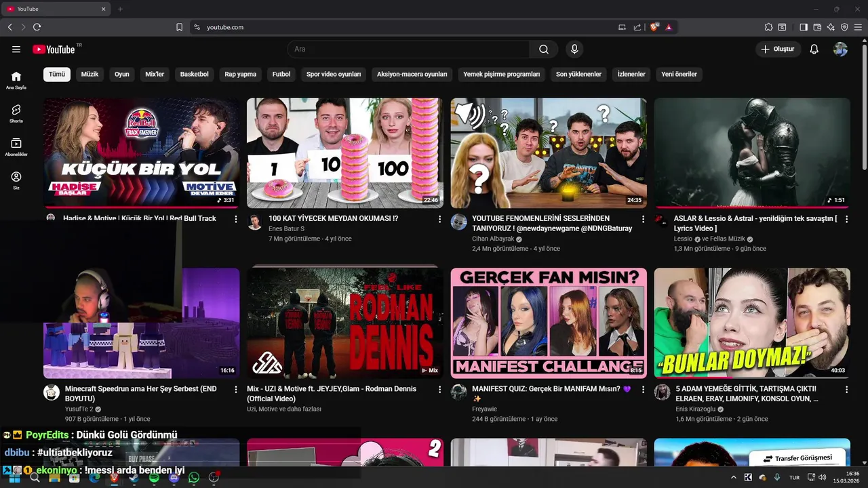Open the Siz sidebar section
Image resolution: width=868 pixels, height=488 pixels.
(16, 180)
